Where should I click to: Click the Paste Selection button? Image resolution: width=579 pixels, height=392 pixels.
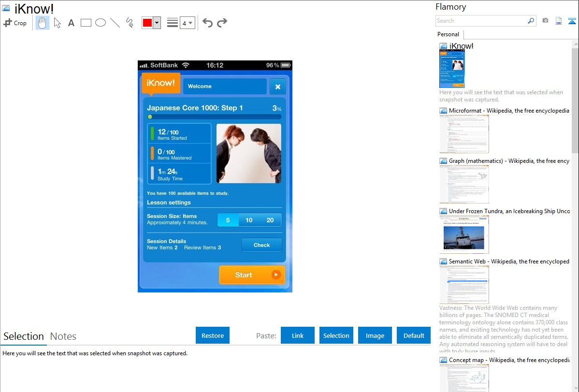coord(336,335)
